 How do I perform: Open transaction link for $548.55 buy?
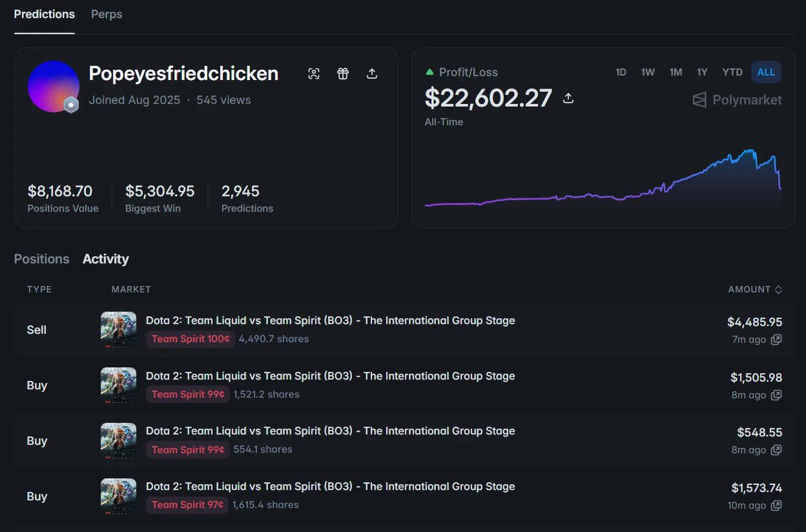776,450
